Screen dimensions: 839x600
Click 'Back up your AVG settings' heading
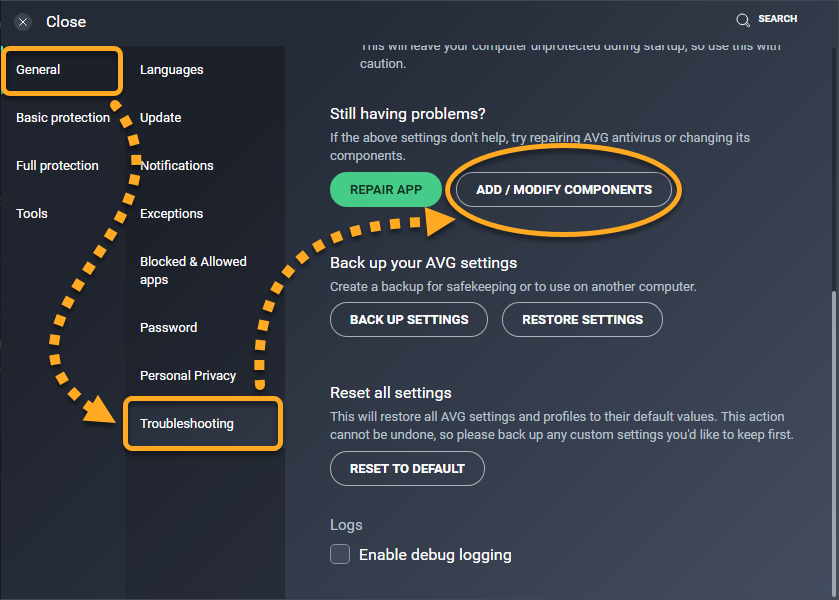click(423, 263)
